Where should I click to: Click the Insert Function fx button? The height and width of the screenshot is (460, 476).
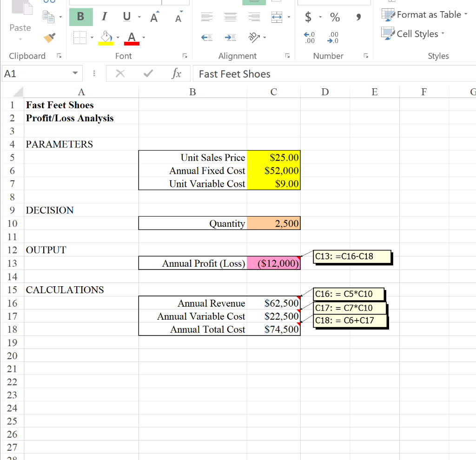pyautogui.click(x=176, y=73)
